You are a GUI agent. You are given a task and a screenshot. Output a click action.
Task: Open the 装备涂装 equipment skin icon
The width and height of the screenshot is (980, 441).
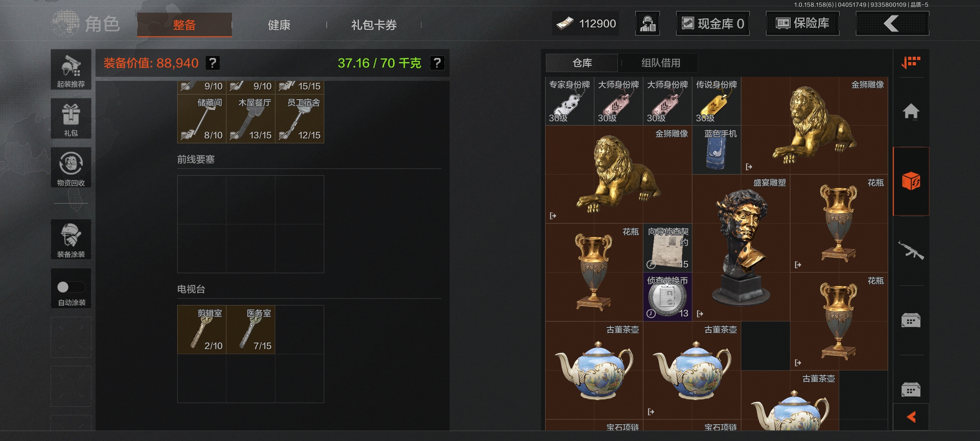pyautogui.click(x=71, y=239)
